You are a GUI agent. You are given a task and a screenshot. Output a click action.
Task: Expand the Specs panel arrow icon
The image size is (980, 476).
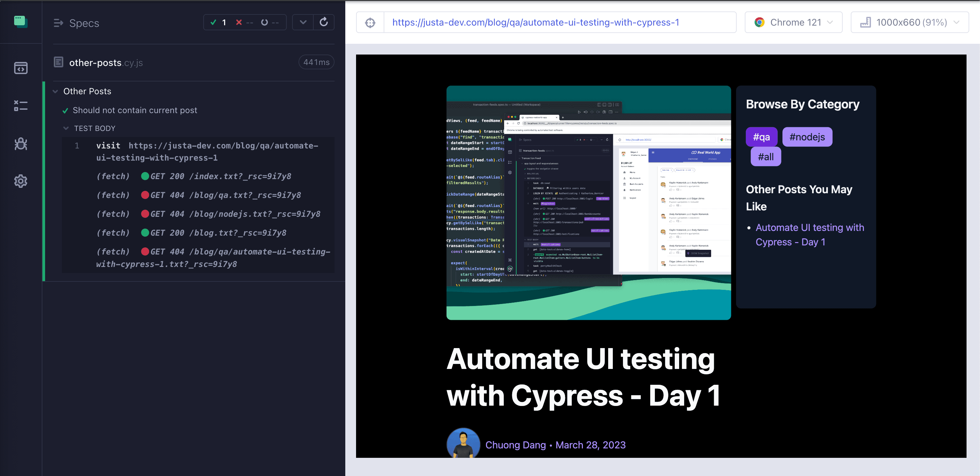click(58, 23)
